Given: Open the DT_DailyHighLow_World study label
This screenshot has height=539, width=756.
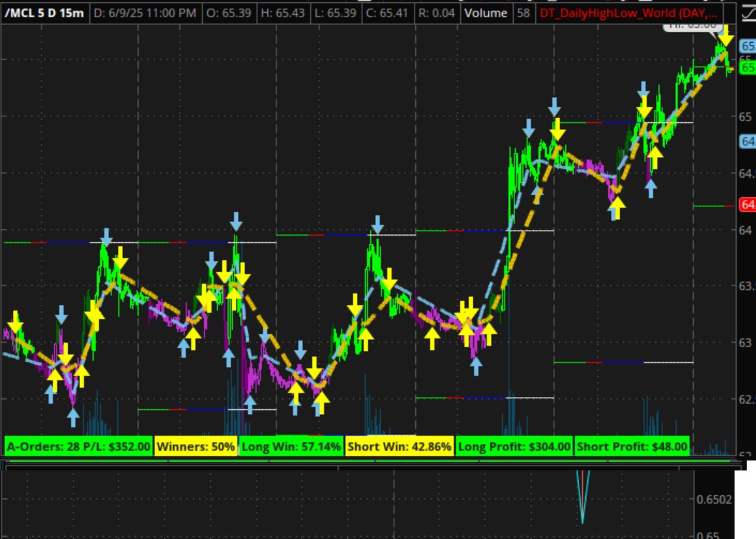Looking at the screenshot, I should (629, 13).
